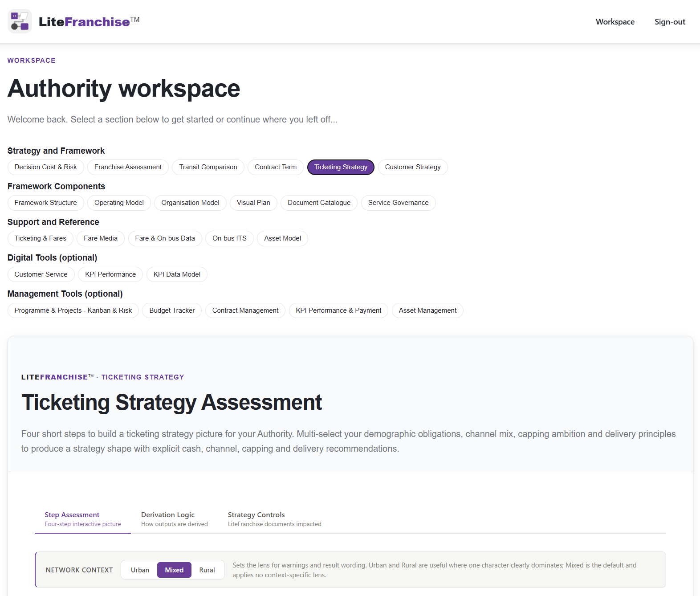Open the Asset Management tool
The image size is (700, 596).
click(427, 310)
